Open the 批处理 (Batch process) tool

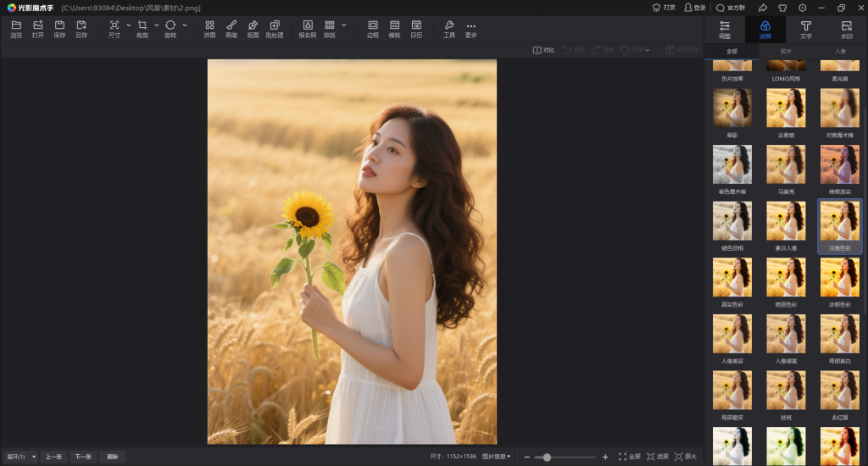275,25
